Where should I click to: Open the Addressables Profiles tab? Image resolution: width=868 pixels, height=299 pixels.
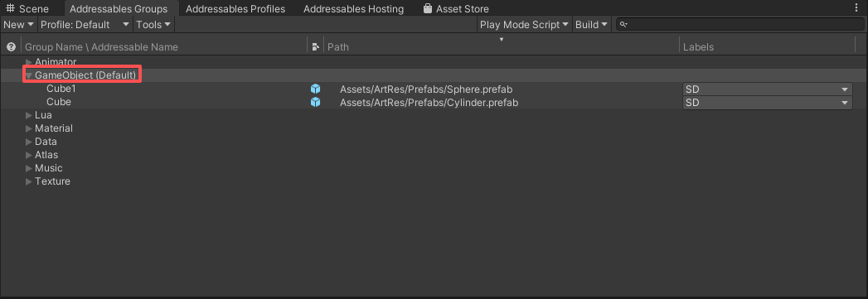235,9
